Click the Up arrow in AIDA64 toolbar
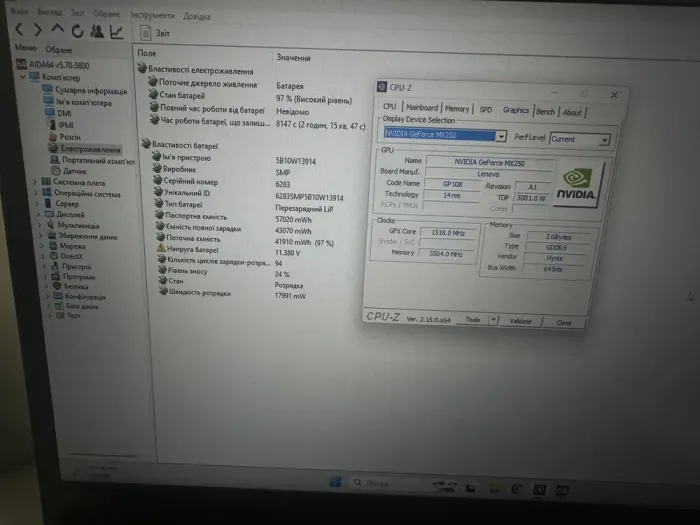 (57, 31)
